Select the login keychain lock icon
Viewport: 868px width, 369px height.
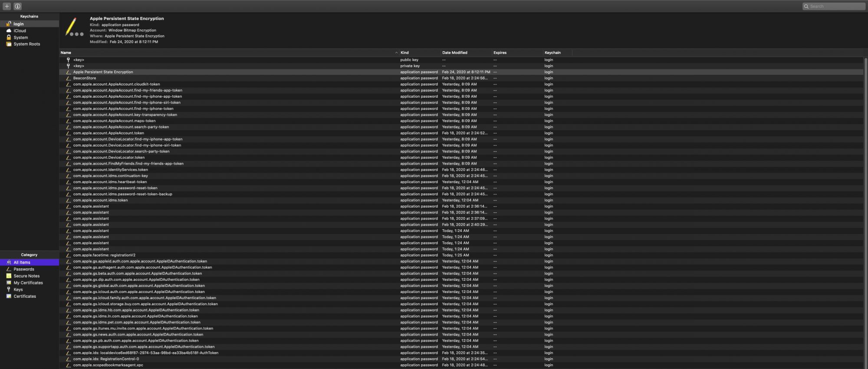pyautogui.click(x=9, y=24)
